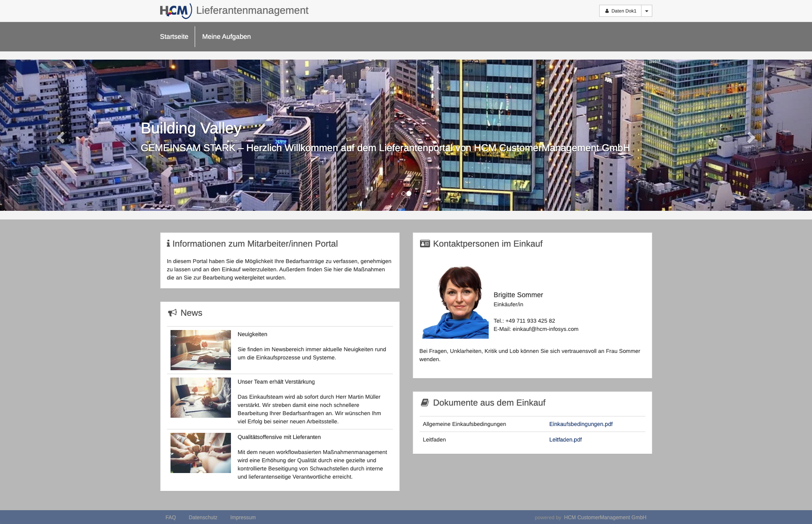Open the Leitfaden.pdf link
The height and width of the screenshot is (524, 812).
[565, 440]
